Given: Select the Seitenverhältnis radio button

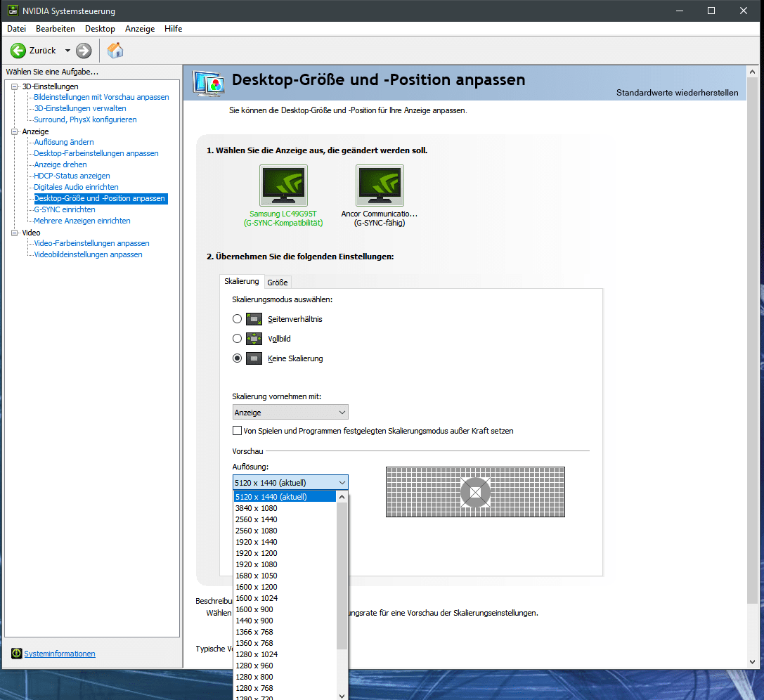Looking at the screenshot, I should (238, 319).
